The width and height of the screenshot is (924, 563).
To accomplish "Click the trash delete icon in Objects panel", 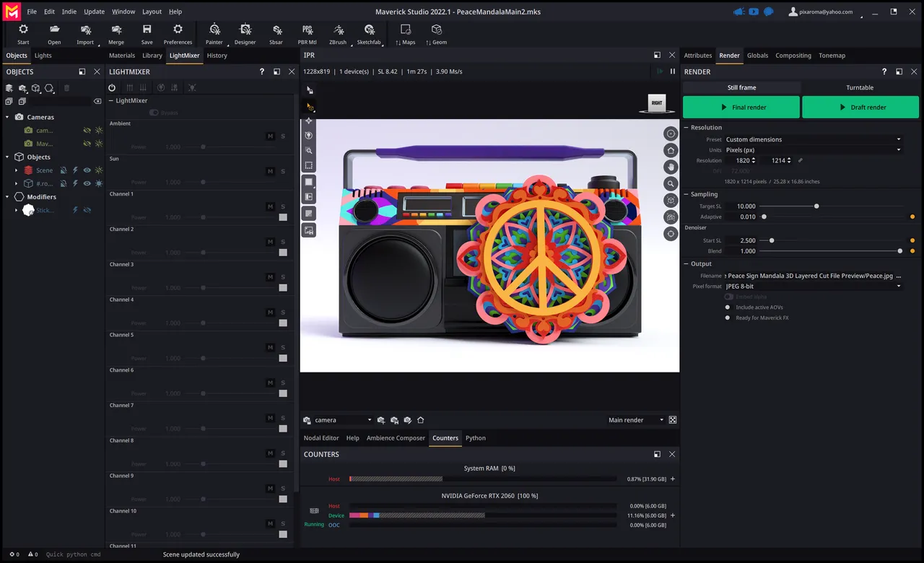I will point(67,88).
